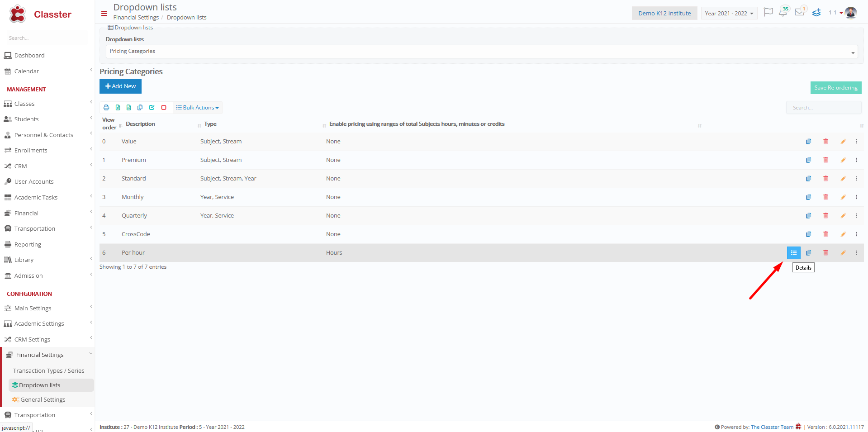Expand the Students sidebar menu

point(47,119)
